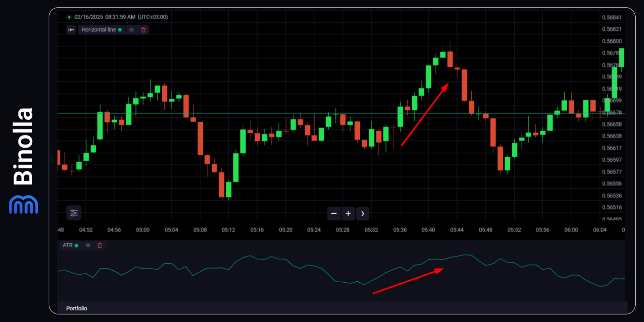Hide the Horizontal line with its eye toggle
Image resolution: width=644 pixels, height=322 pixels.
[131, 30]
